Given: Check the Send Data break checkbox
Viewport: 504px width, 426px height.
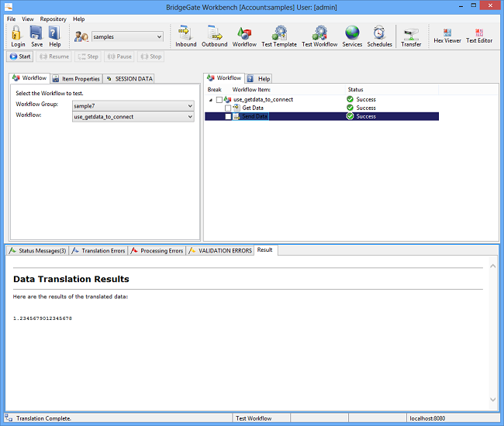Looking at the screenshot, I should pos(228,117).
